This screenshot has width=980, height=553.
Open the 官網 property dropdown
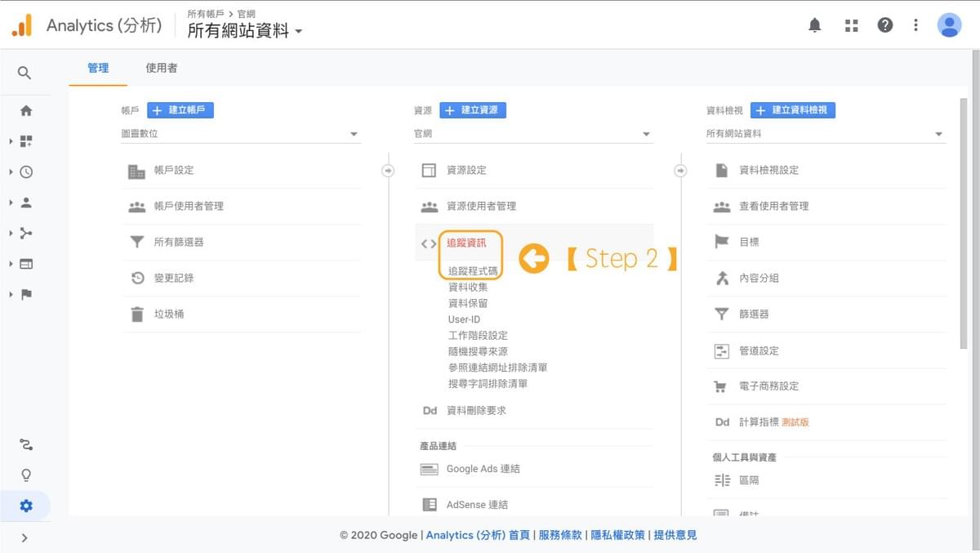click(533, 134)
